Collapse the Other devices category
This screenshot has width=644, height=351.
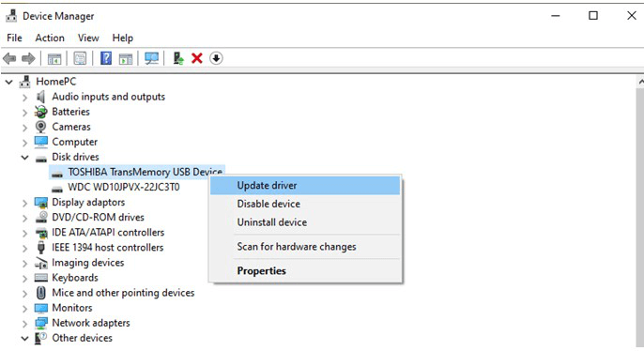[x=24, y=339]
